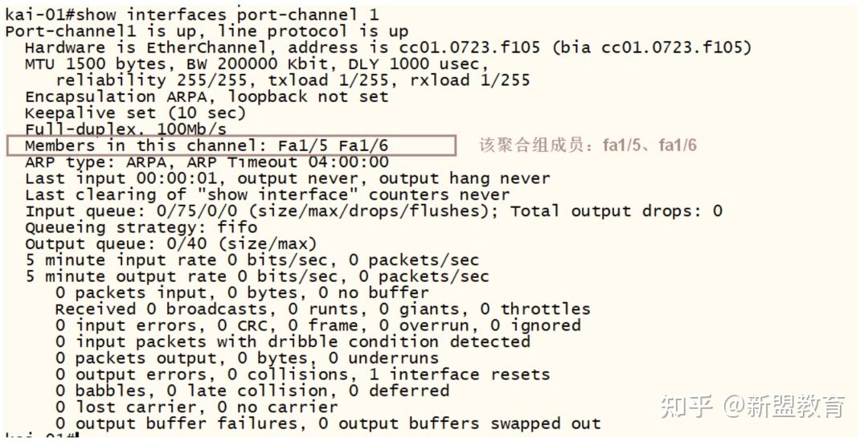The image size is (868, 442).
Task: Click the Full-duplex, 100Mb/s line
Action: click(125, 129)
